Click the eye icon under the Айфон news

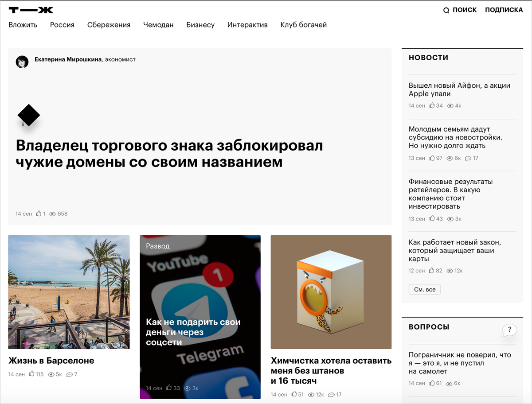[450, 106]
